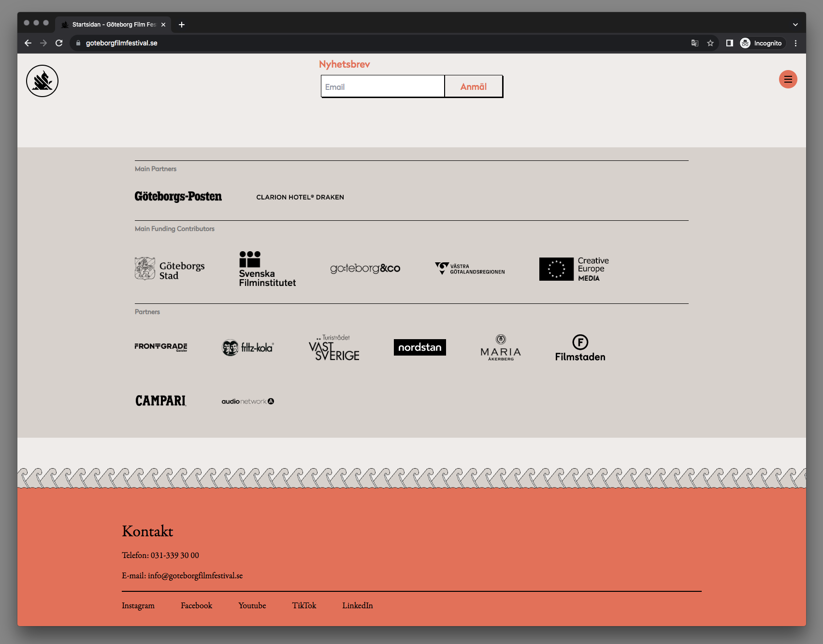Click the Main Funding Contributors label
The width and height of the screenshot is (823, 644).
174,229
